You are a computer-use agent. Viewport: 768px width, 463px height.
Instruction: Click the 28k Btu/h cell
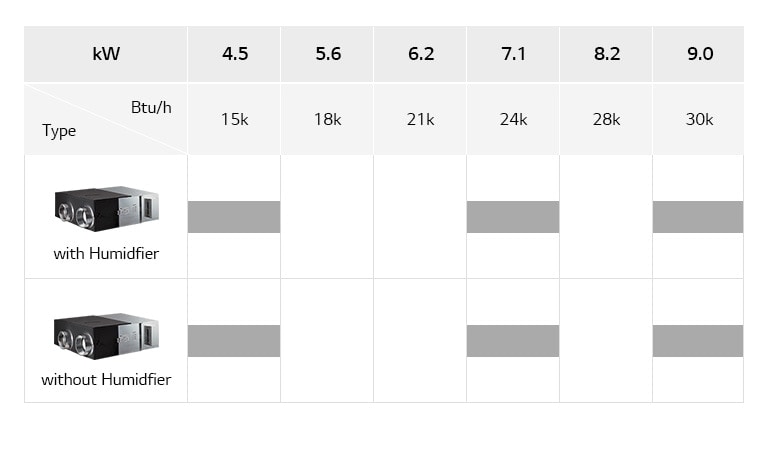click(x=607, y=119)
